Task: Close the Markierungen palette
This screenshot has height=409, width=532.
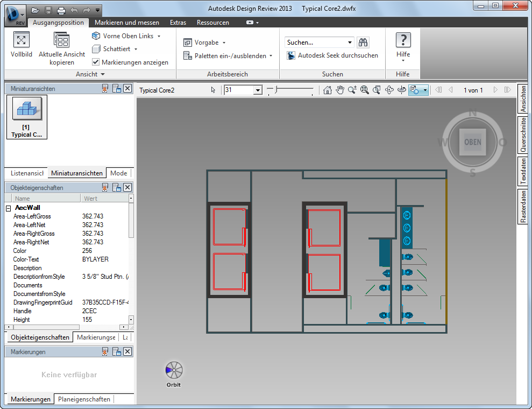Action: 127,351
